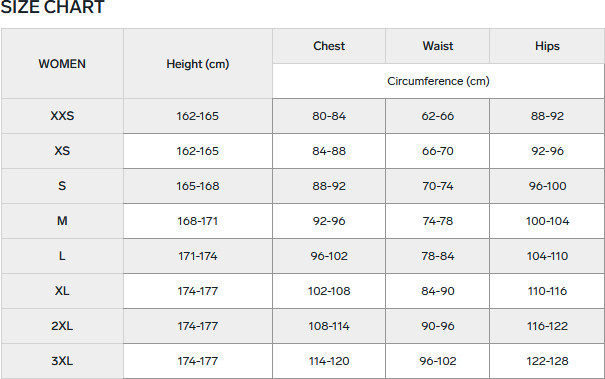Select the WOMEN column header

click(x=62, y=64)
